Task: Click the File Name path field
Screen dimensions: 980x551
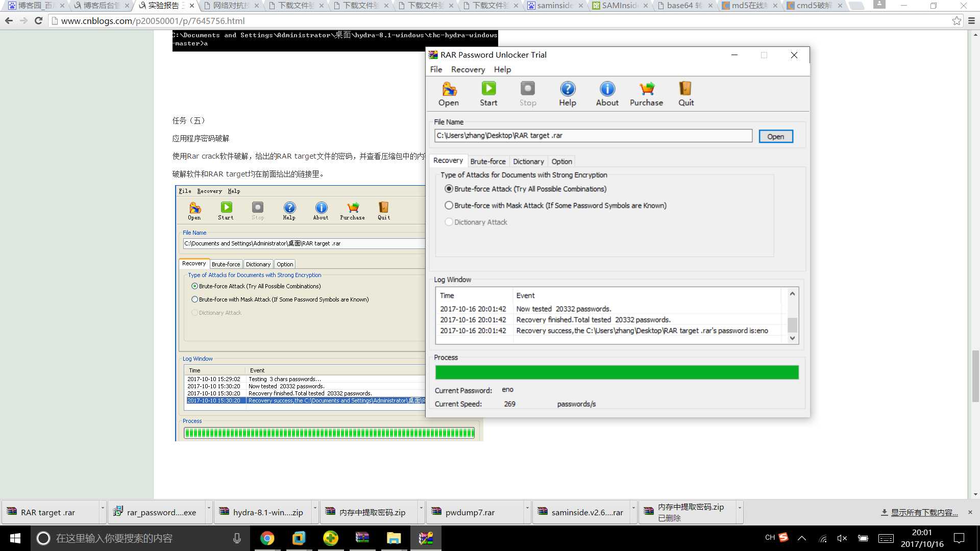Action: [x=593, y=136]
